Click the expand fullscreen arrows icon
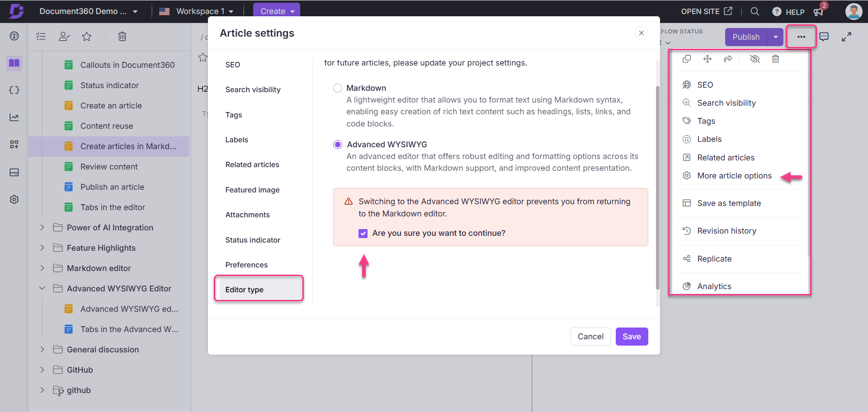868x412 pixels. [x=846, y=37]
